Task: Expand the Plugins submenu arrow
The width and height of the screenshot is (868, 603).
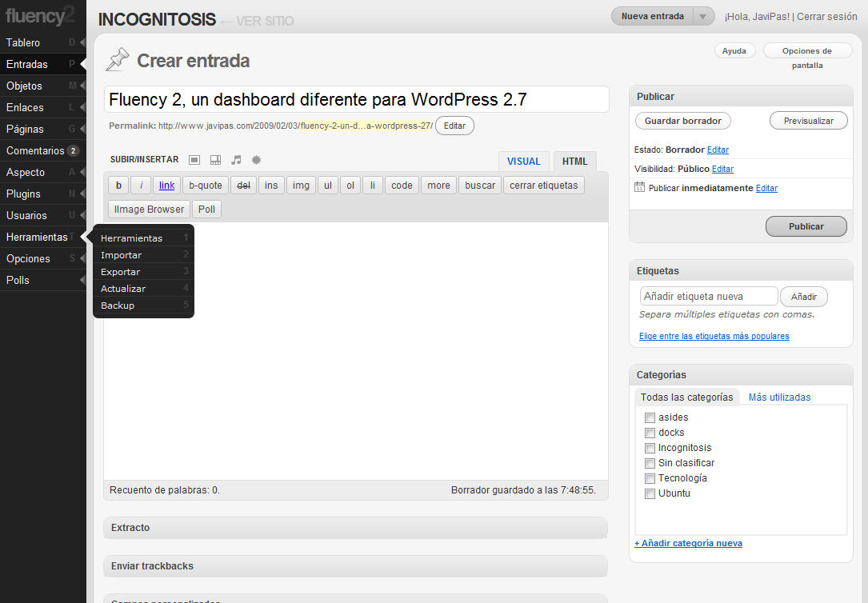Action: point(82,194)
